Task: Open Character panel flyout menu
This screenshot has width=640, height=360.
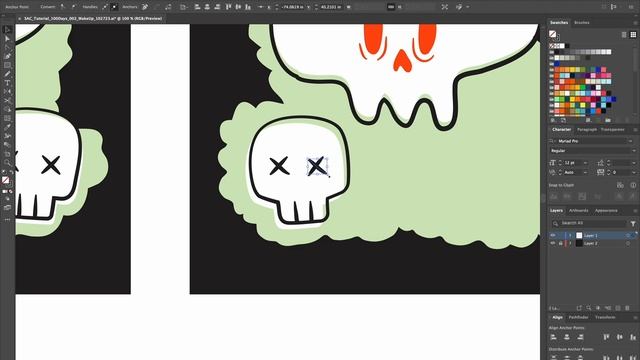Action: coord(635,129)
